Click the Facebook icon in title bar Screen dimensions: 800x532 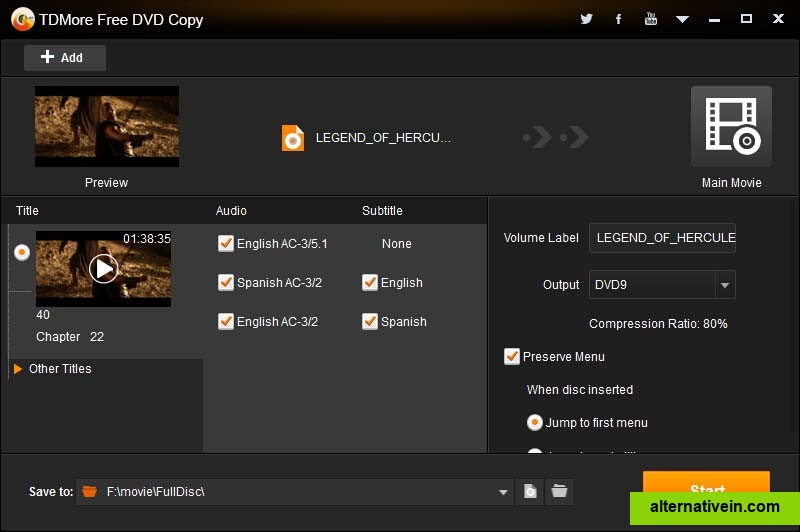[619, 19]
